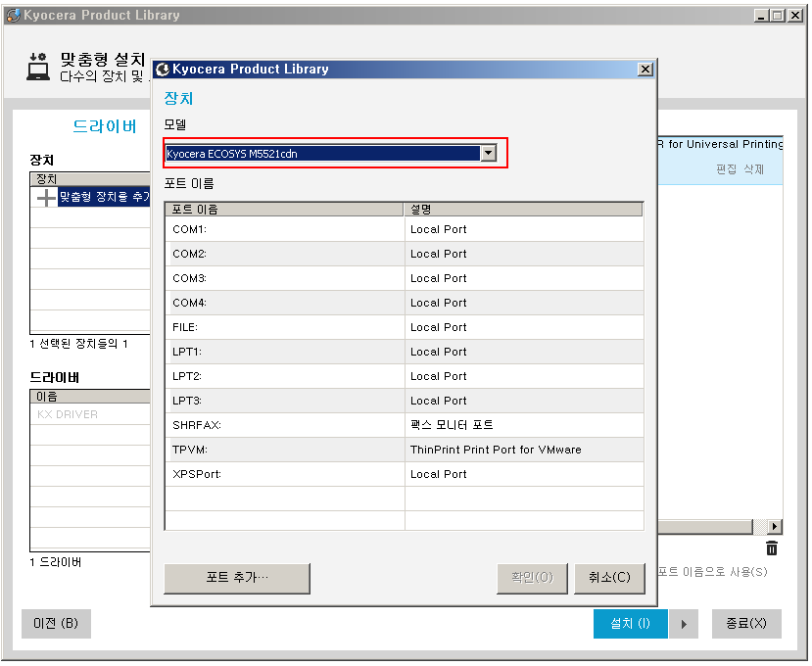Select the TPVM: port row
Screen dimensions: 812x666
click(x=405, y=450)
